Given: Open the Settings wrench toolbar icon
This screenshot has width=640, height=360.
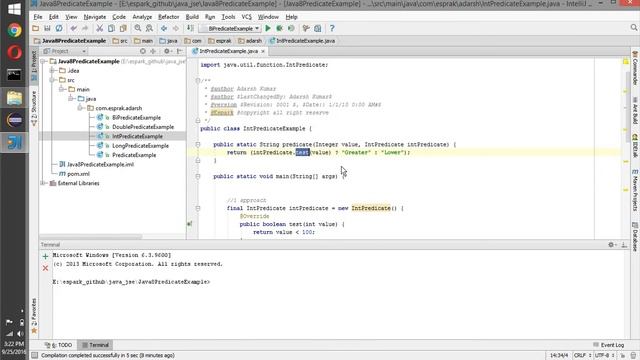Looking at the screenshot, I should coord(306,28).
